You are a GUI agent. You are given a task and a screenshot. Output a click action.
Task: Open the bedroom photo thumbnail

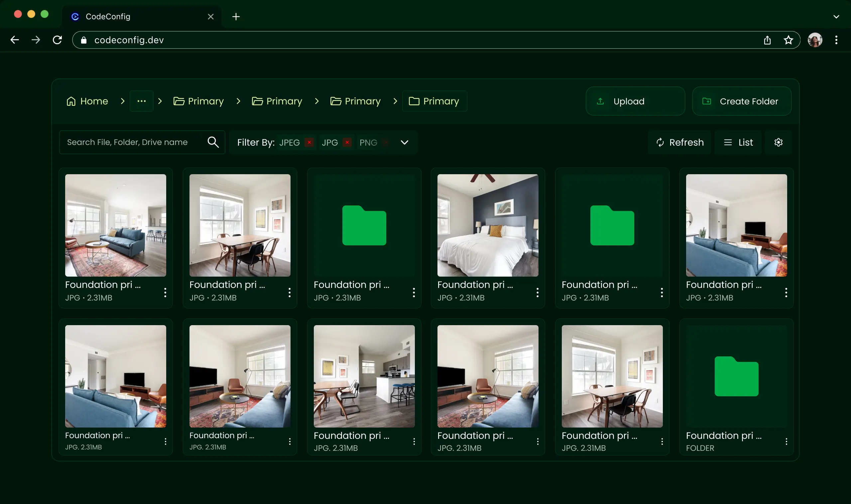[488, 225]
